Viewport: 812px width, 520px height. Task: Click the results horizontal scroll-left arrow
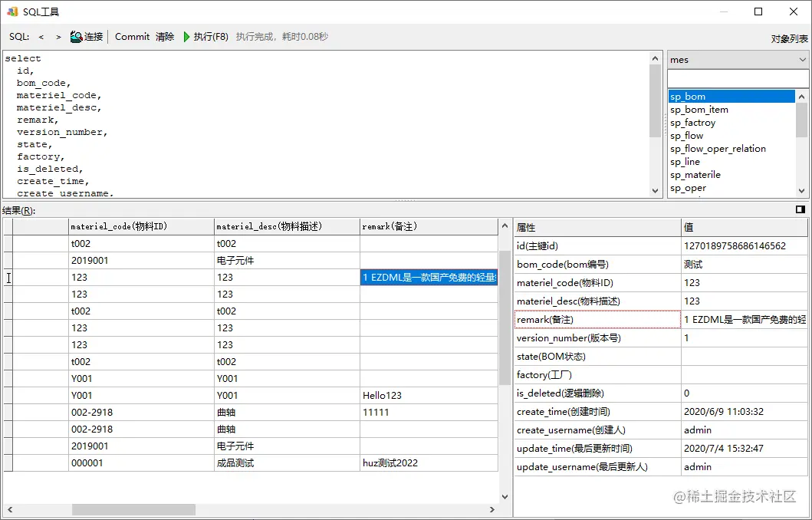point(9,509)
